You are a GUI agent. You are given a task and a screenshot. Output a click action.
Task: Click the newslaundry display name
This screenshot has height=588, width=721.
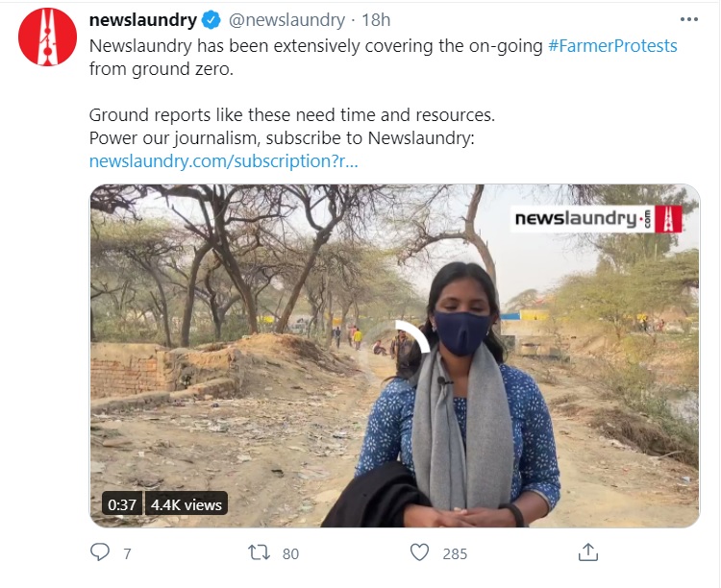[x=143, y=20]
